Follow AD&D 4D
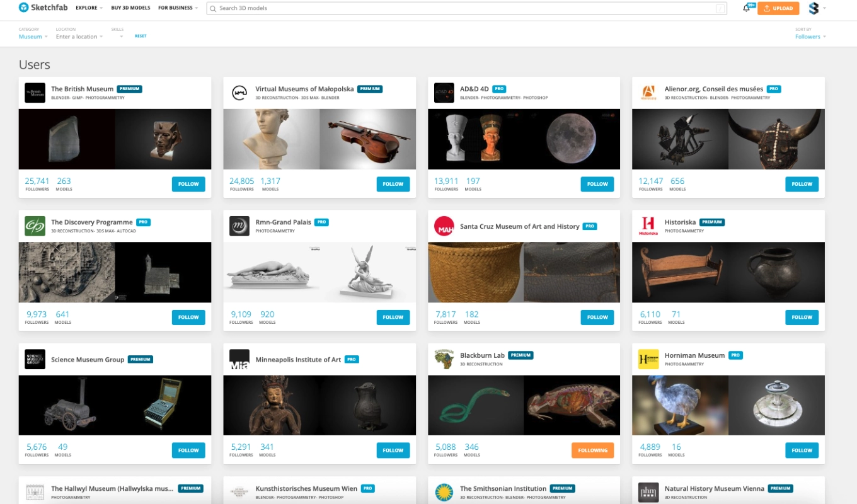Viewport: 857px width, 504px height. click(x=597, y=184)
